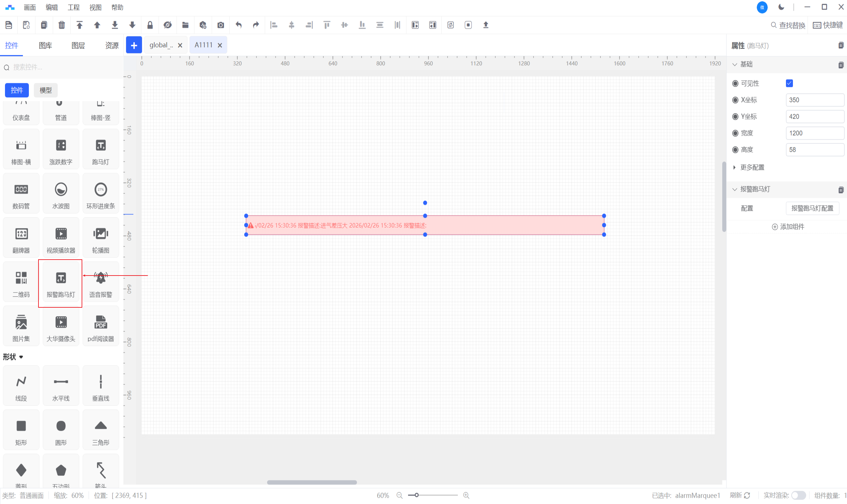The height and width of the screenshot is (504, 847).
Task: Click the lock icon in toolbar
Action: [x=150, y=25]
